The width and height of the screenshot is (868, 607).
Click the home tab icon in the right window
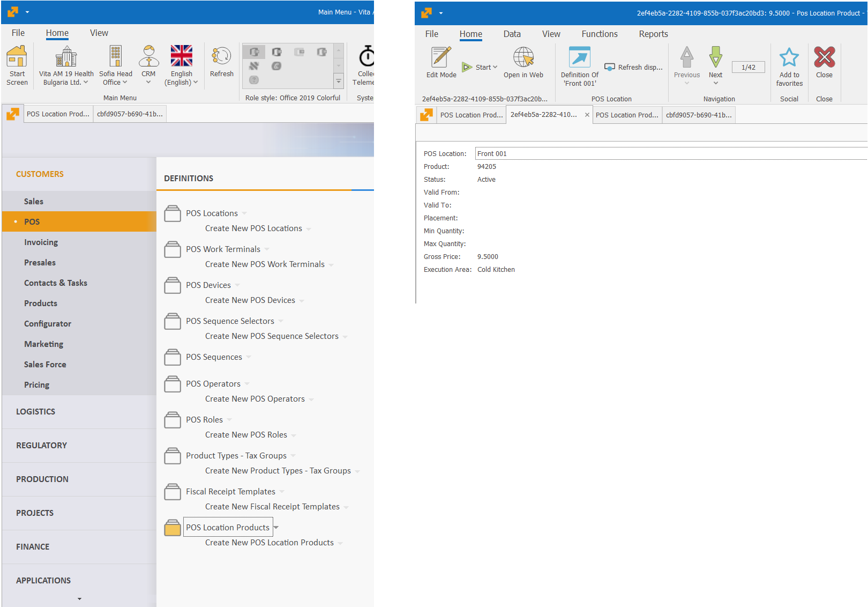pyautogui.click(x=426, y=115)
